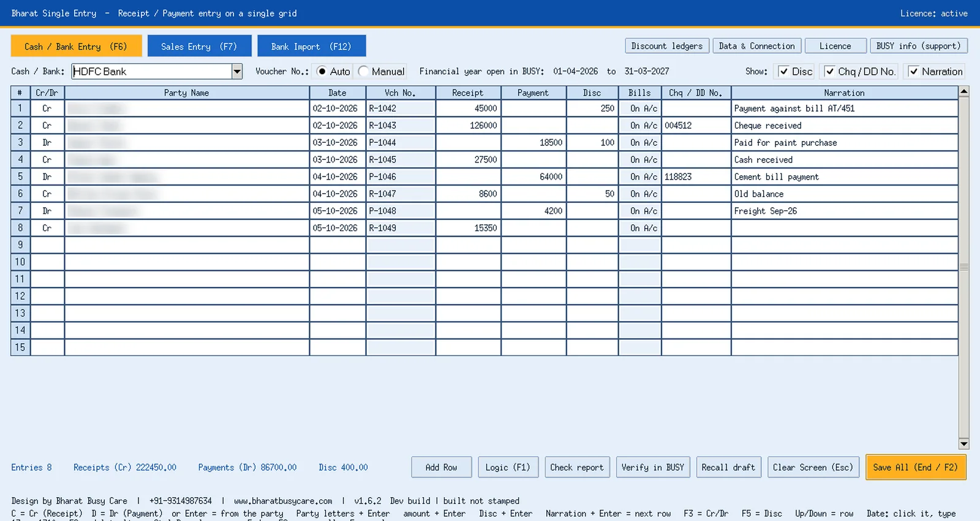Click the Bills cell for voucher R-1049

click(x=640, y=229)
